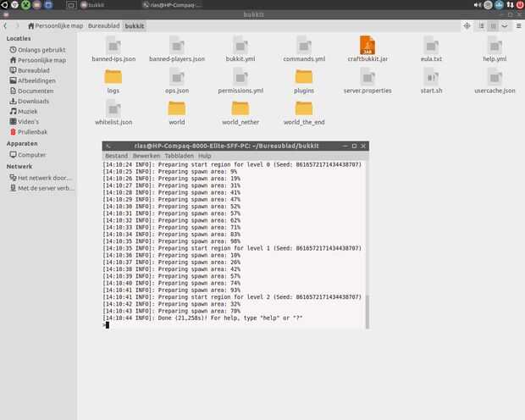Open Prullenbak in sidebar
This screenshot has width=525, height=420.
point(29,132)
